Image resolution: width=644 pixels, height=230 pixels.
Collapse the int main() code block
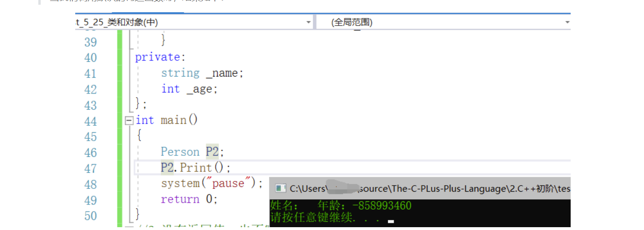coord(129,121)
